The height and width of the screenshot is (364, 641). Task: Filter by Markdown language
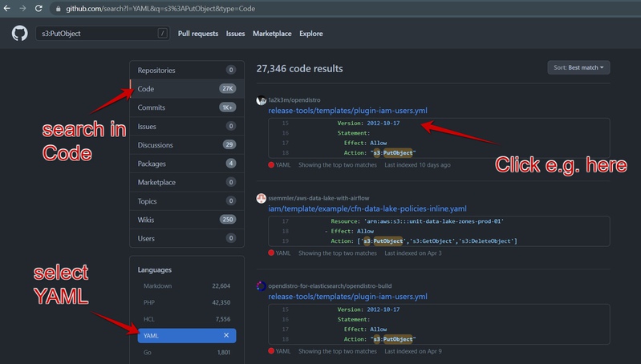tap(187, 286)
